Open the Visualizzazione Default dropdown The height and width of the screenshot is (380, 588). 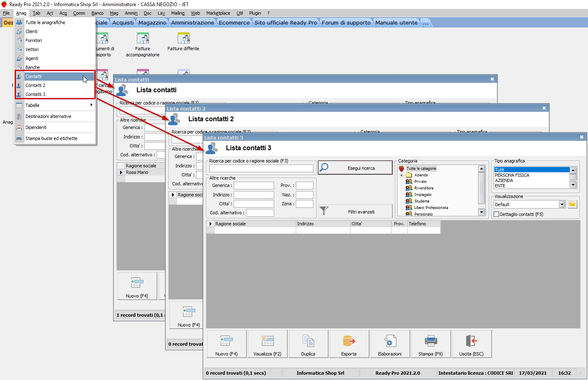pyautogui.click(x=562, y=204)
